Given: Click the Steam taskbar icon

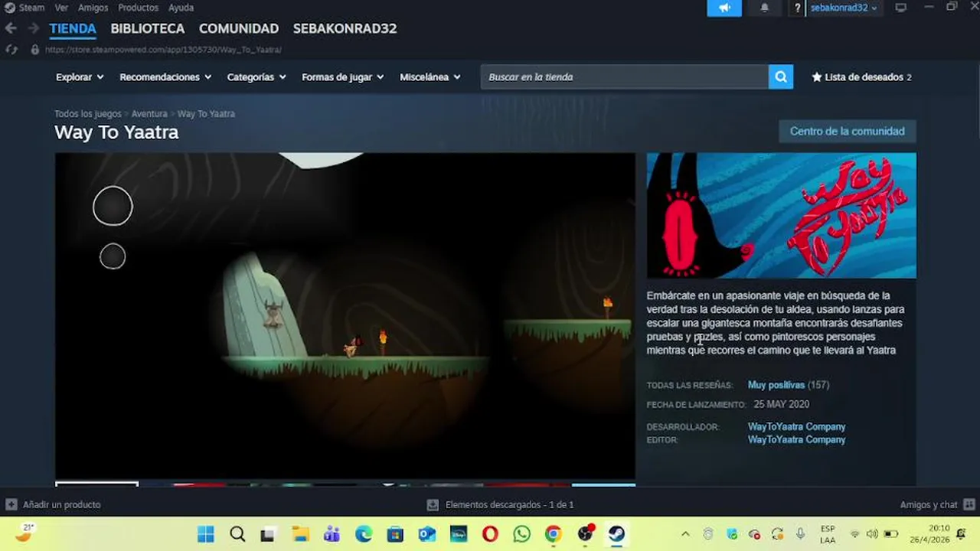Looking at the screenshot, I should [x=617, y=534].
